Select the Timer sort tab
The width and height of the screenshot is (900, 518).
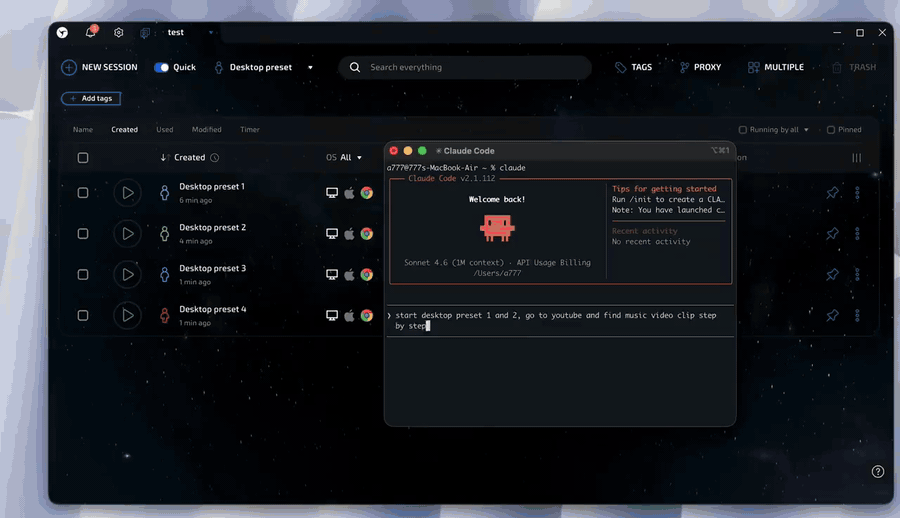tap(250, 130)
